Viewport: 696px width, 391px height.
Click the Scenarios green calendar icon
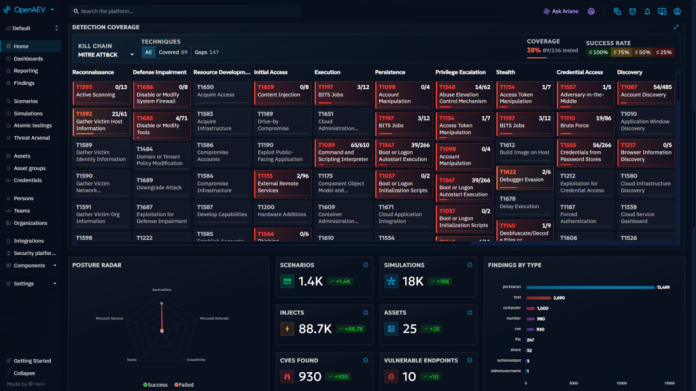point(287,281)
